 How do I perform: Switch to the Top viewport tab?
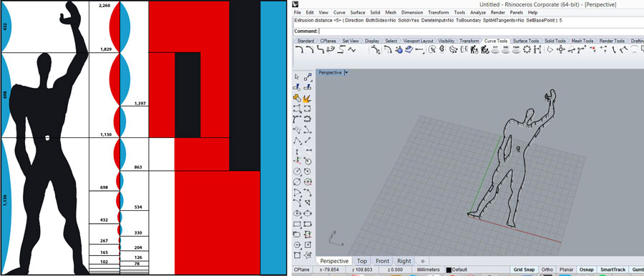point(362,261)
